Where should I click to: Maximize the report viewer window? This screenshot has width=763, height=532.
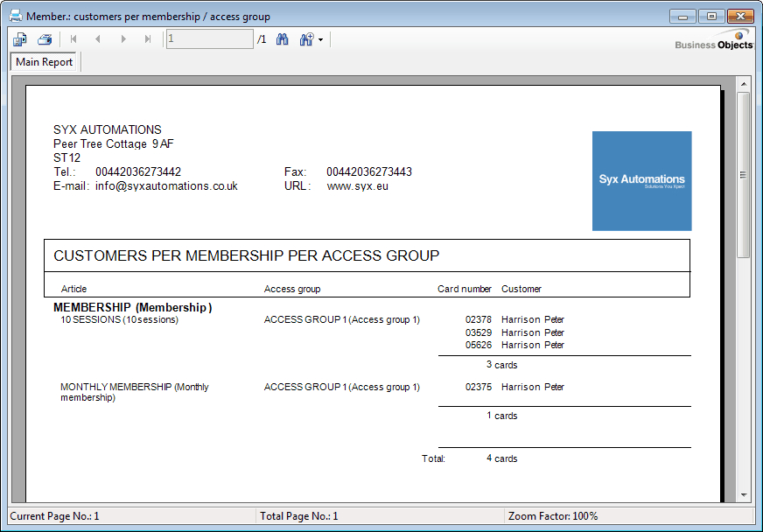click(x=711, y=17)
